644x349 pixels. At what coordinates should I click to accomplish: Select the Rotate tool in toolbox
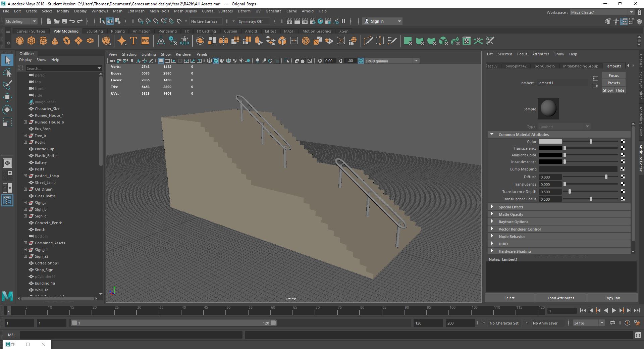(7, 110)
